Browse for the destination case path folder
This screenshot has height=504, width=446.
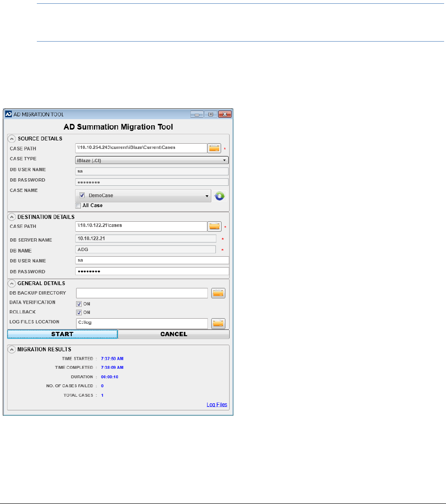214,226
